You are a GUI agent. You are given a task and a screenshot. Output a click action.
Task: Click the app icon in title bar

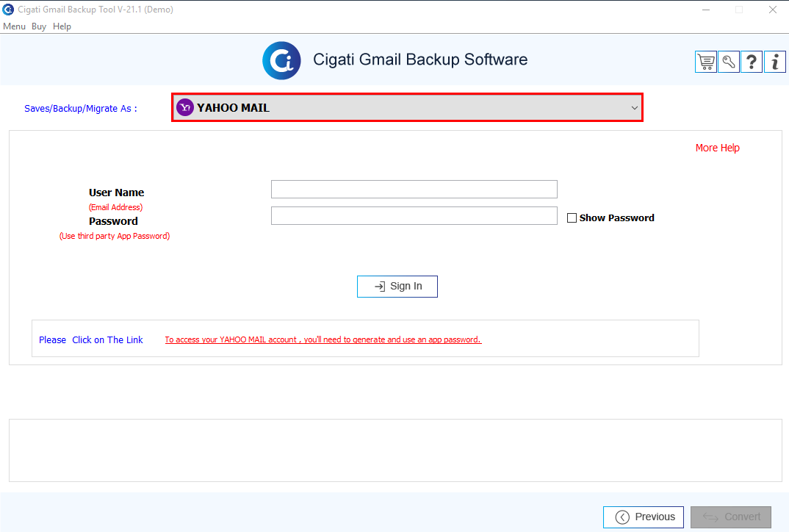8,9
